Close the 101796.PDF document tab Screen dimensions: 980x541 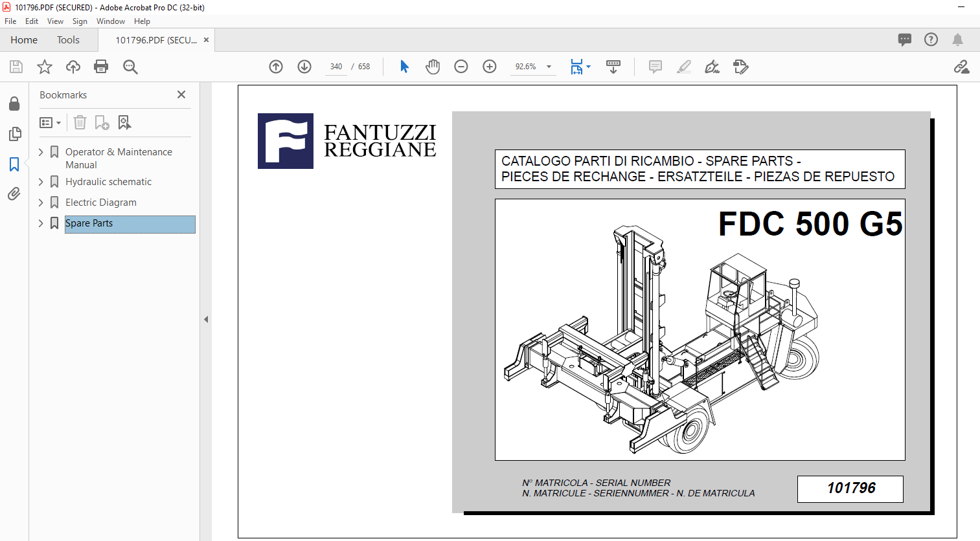coord(206,40)
